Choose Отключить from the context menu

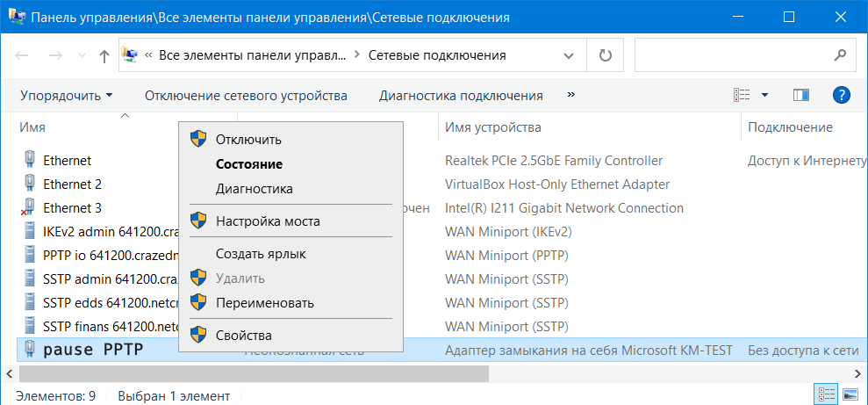click(x=248, y=139)
